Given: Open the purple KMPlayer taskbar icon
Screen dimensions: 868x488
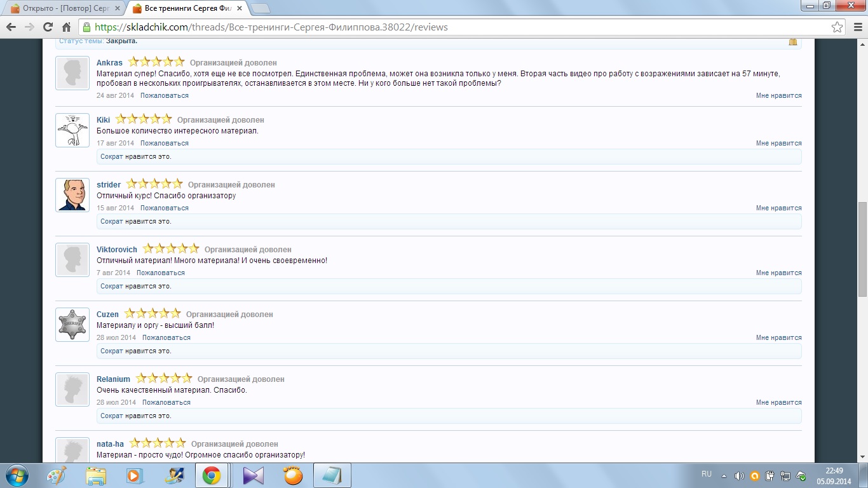Looking at the screenshot, I should [252, 475].
